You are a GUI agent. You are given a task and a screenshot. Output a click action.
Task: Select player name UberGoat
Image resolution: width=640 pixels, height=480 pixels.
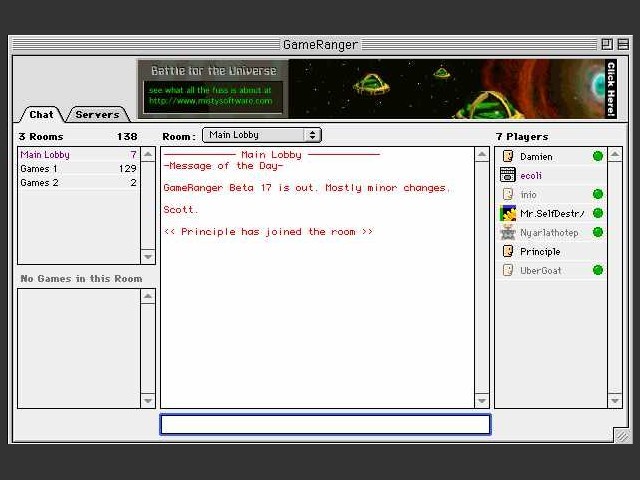[x=540, y=271]
